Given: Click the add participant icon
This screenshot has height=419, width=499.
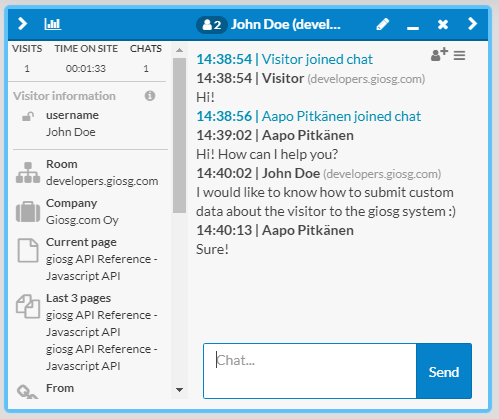Looking at the screenshot, I should click(439, 54).
